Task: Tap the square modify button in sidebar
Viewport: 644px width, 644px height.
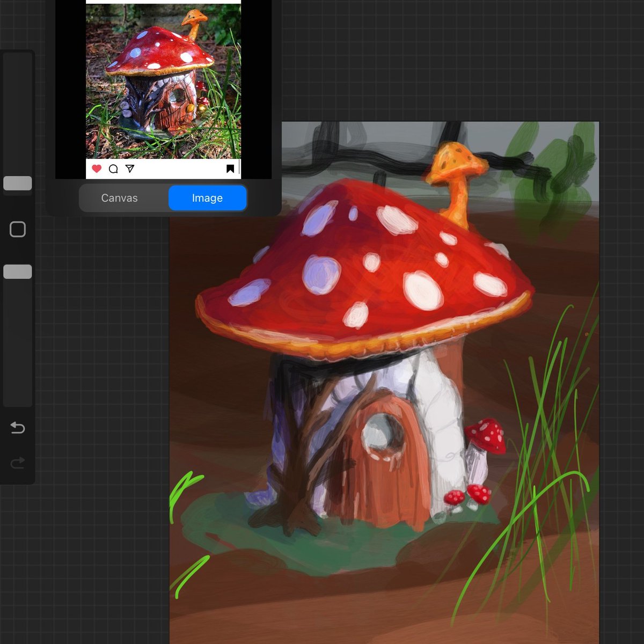Action: tap(18, 229)
